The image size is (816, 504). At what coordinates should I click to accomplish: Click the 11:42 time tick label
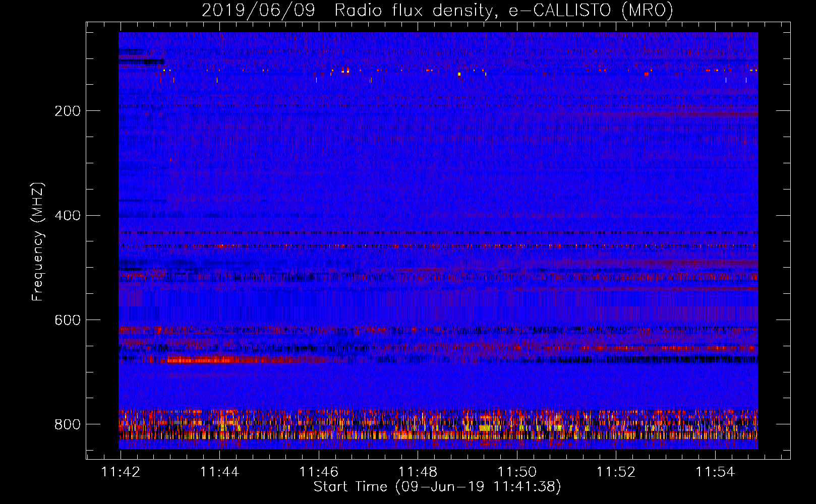(121, 472)
